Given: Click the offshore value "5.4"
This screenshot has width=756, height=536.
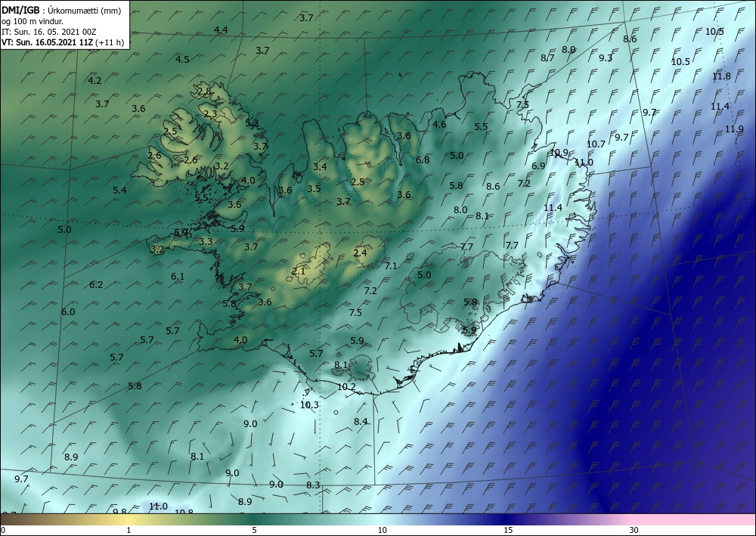Looking at the screenshot, I should [119, 190].
